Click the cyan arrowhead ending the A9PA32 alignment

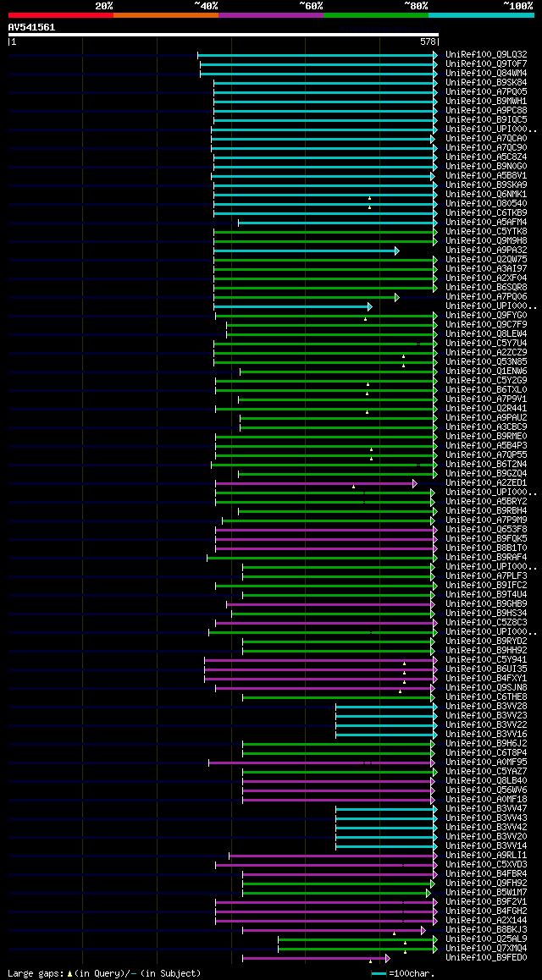click(397, 251)
